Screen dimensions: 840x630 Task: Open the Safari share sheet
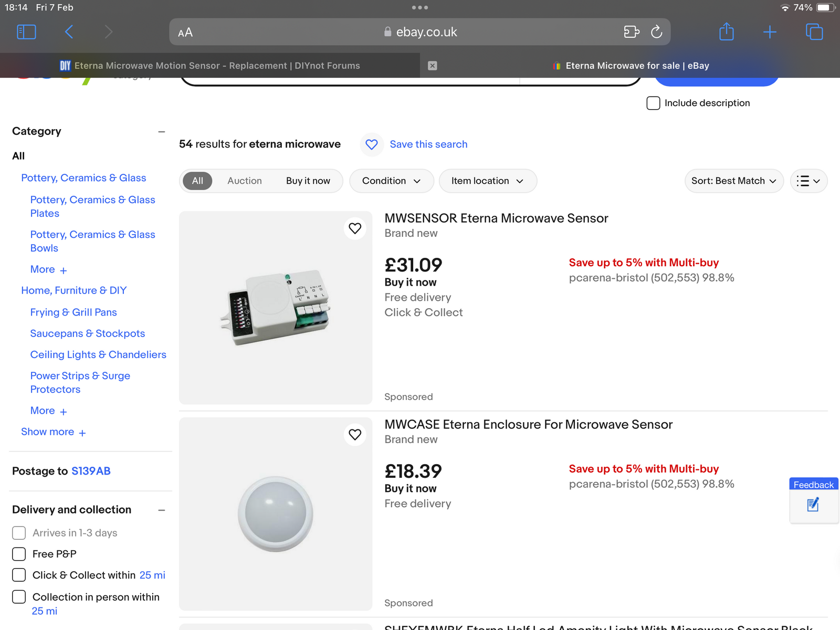(x=726, y=32)
